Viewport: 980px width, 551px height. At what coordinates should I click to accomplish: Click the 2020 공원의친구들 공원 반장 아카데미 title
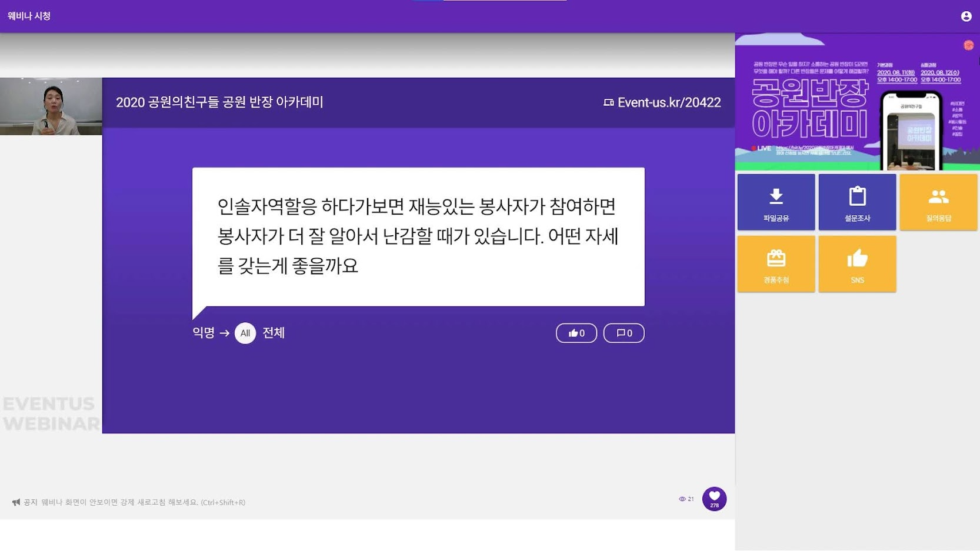coord(219,102)
